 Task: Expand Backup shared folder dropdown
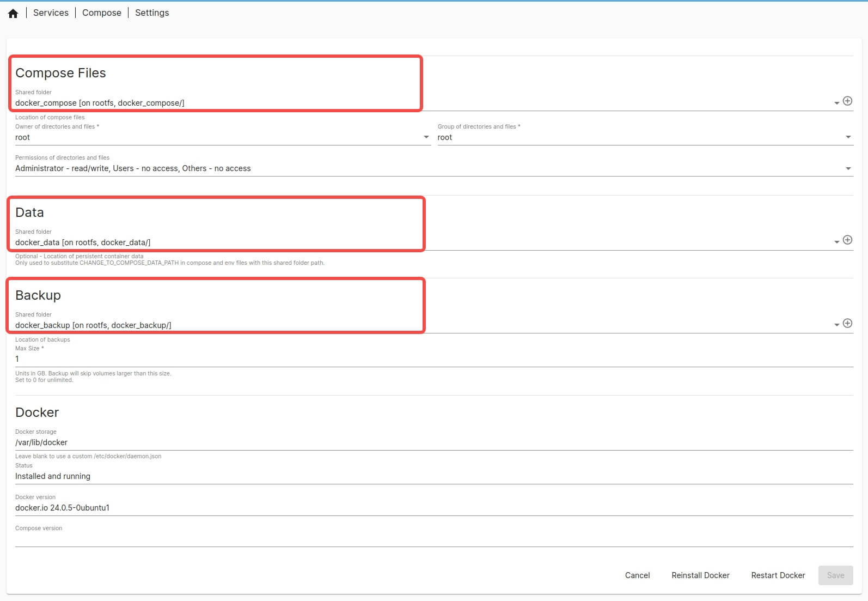click(836, 325)
